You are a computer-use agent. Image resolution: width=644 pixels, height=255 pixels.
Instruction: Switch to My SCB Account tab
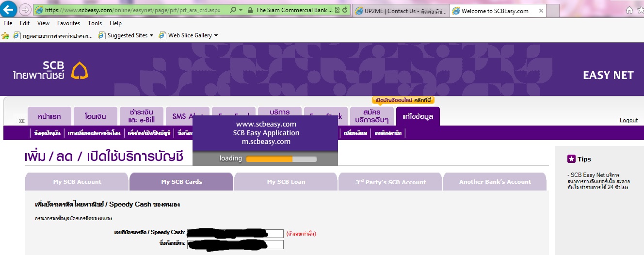[x=77, y=182]
